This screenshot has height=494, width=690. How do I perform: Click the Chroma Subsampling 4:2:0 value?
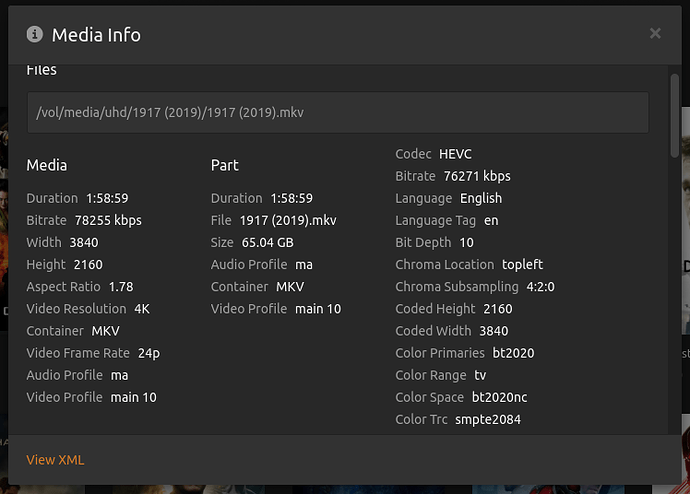543,287
